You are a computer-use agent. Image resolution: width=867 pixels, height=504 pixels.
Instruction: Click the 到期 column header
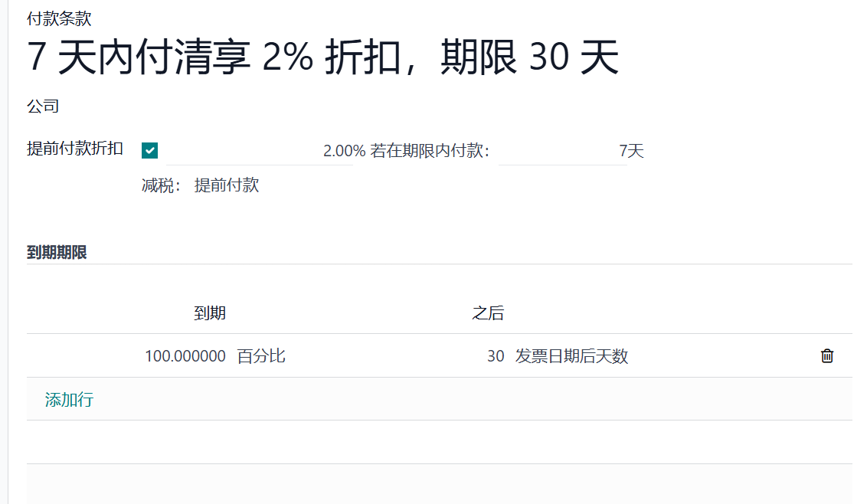tap(210, 313)
